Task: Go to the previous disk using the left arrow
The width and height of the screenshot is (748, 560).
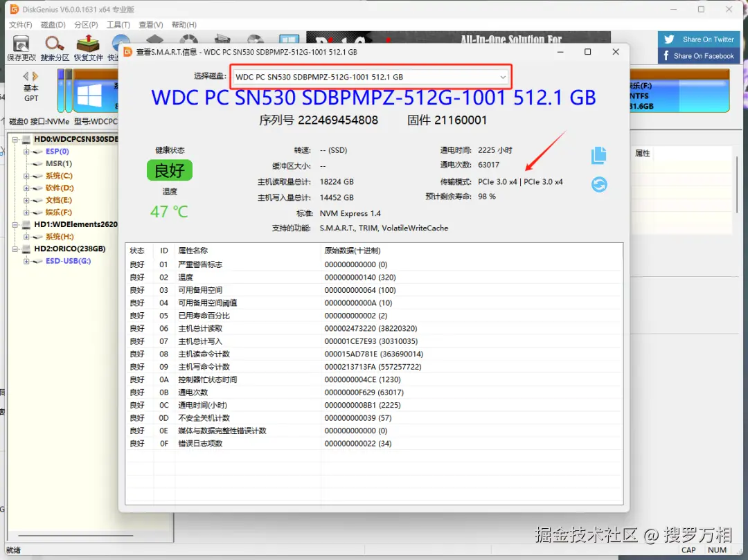Action: click(26, 76)
